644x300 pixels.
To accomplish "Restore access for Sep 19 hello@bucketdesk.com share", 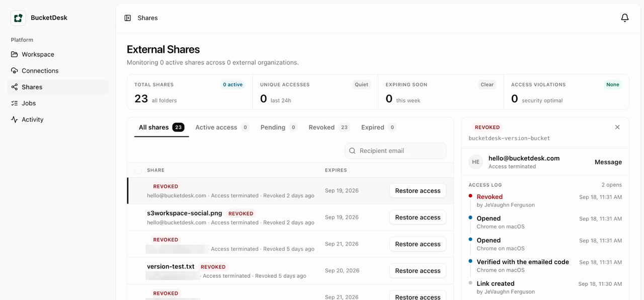I will click(x=418, y=191).
